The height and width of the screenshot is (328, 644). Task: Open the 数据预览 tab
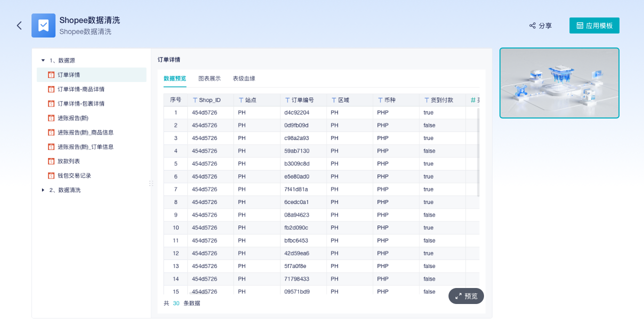174,78
